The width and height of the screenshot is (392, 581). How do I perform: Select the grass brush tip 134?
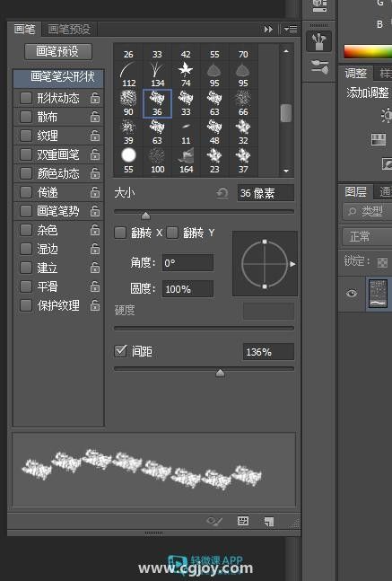tap(157, 75)
